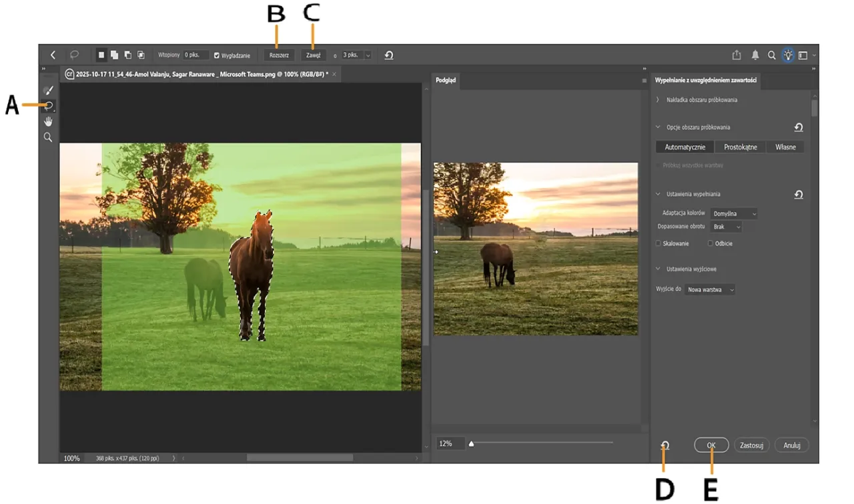Open the Search icon at top right

tap(772, 55)
